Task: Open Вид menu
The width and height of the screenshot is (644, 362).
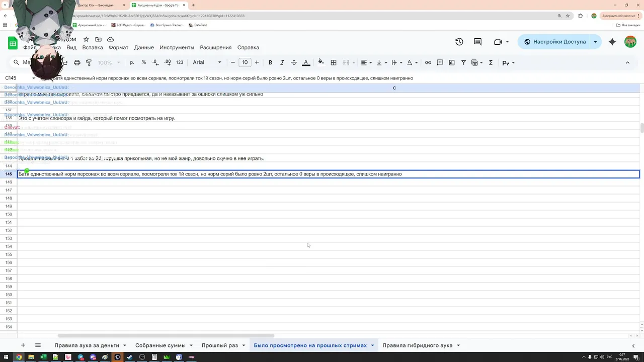Action: [x=71, y=47]
